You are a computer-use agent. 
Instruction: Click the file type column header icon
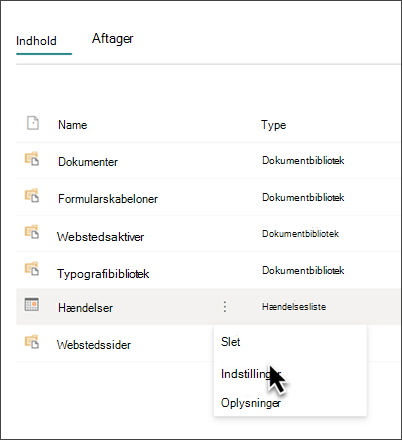click(33, 123)
